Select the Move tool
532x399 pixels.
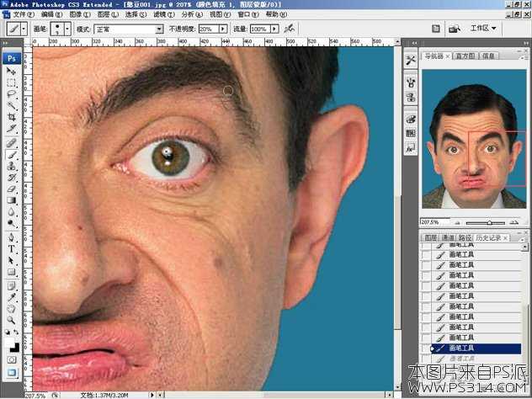(12, 72)
